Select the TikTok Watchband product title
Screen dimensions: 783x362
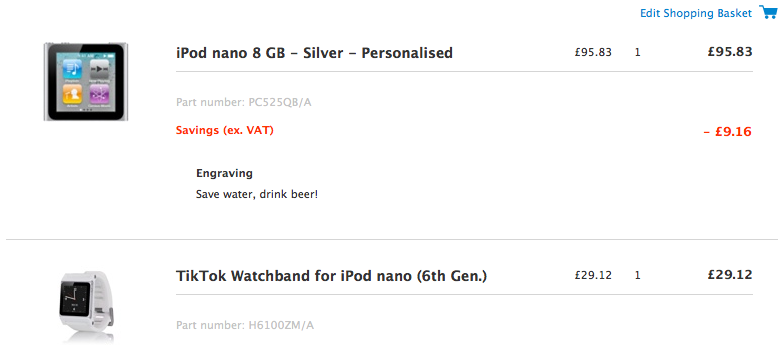click(x=331, y=276)
